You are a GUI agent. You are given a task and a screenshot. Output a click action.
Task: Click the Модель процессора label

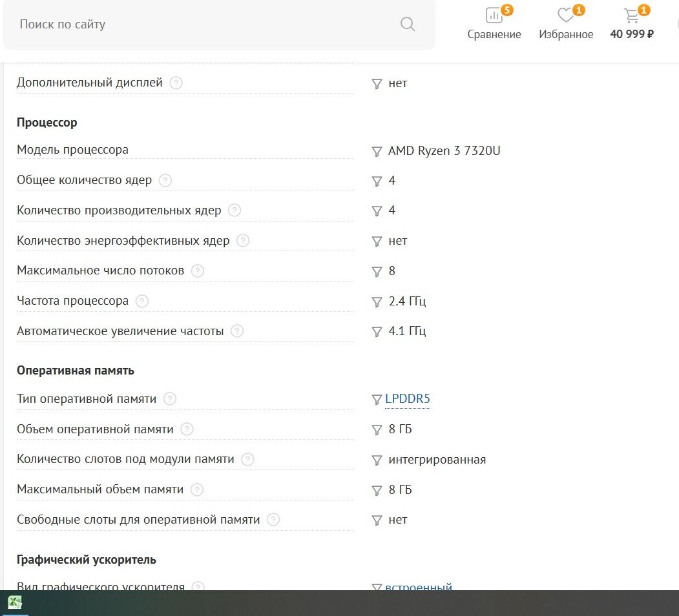pos(72,150)
